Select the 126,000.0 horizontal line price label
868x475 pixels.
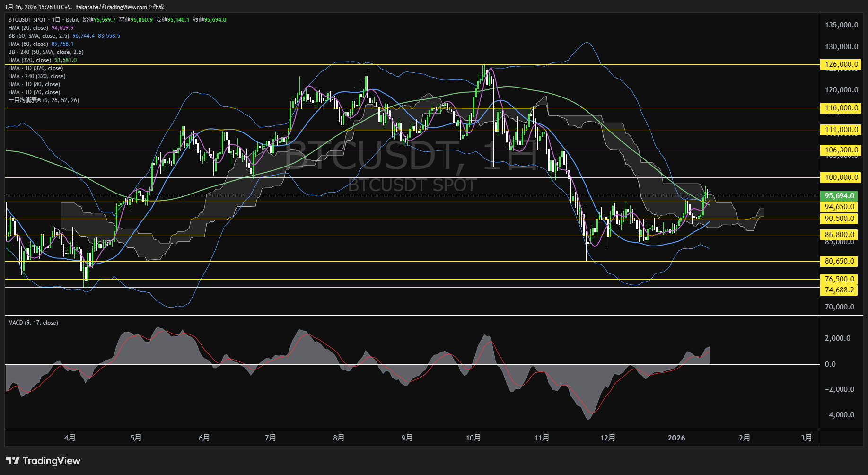coord(841,64)
